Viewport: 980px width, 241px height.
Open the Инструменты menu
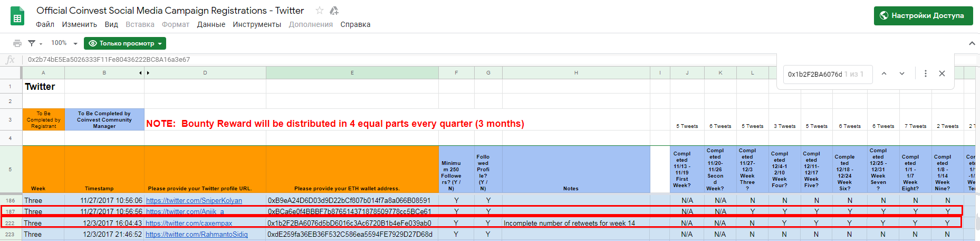click(257, 24)
